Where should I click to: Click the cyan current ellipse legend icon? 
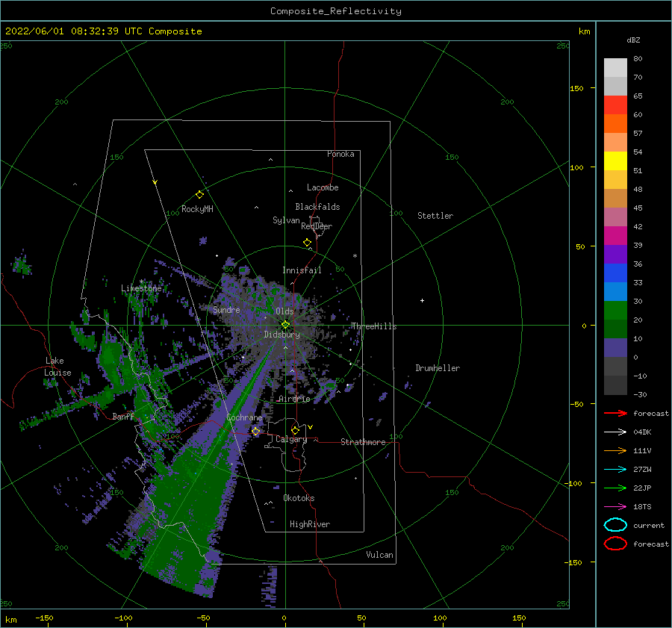coord(615,525)
